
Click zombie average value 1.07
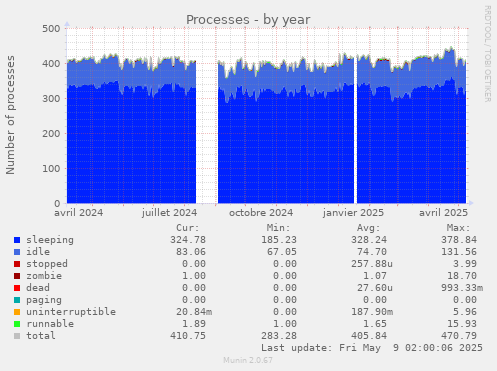coord(375,276)
